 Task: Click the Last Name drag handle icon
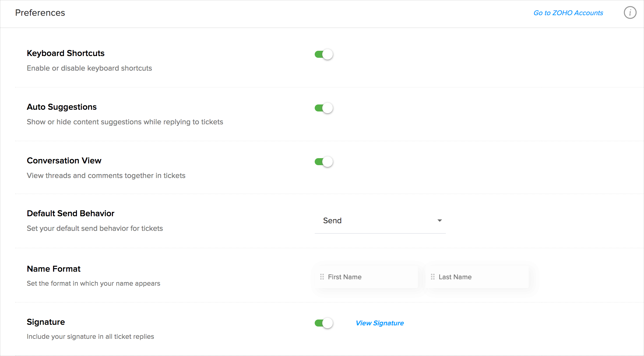tap(432, 277)
